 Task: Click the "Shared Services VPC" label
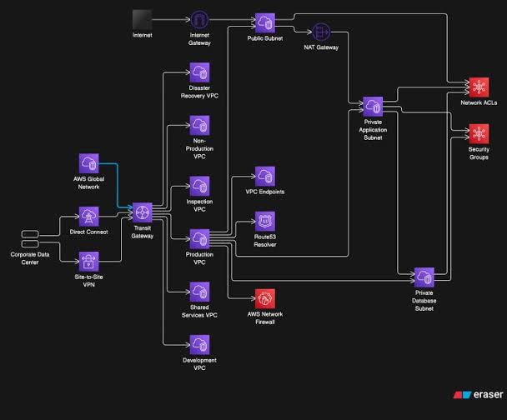click(199, 311)
